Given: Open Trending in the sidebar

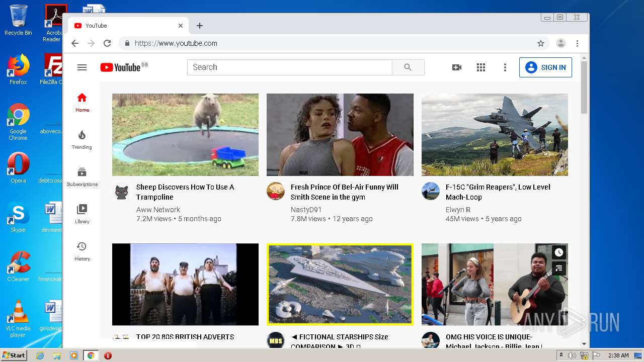Looking at the screenshot, I should point(82,140).
